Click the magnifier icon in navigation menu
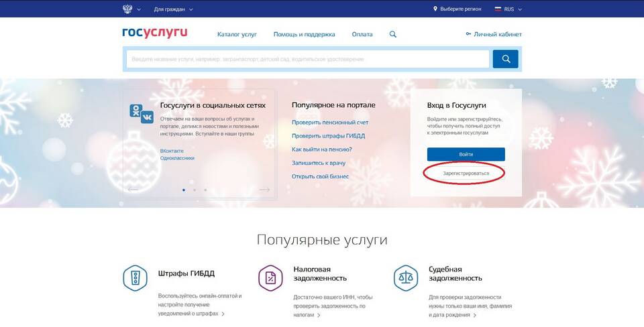Screen dimensions: 644x327 [393, 34]
